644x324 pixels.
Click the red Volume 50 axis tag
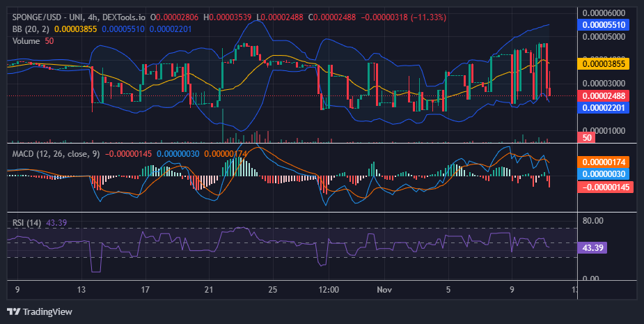(x=586, y=137)
